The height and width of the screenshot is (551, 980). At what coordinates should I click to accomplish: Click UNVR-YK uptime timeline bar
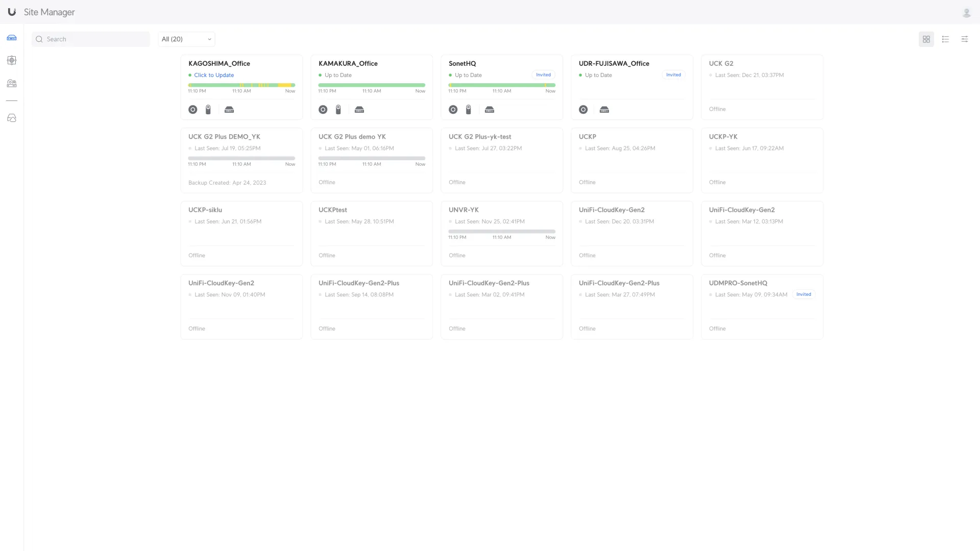pyautogui.click(x=502, y=232)
